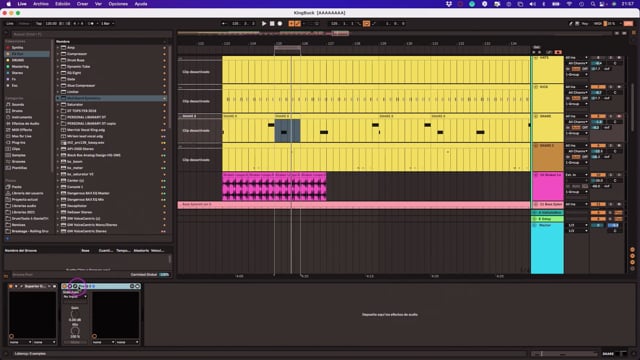Click the Stop transport button

tap(272, 24)
